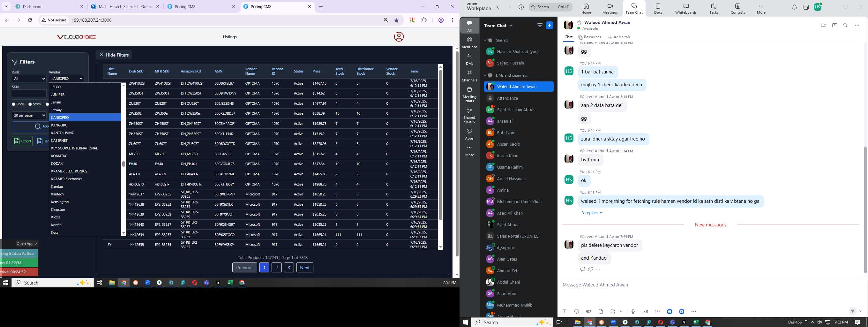Open Sajjad Hussain chat in the Starred list
Image resolution: width=868 pixels, height=327 pixels.
519,63
